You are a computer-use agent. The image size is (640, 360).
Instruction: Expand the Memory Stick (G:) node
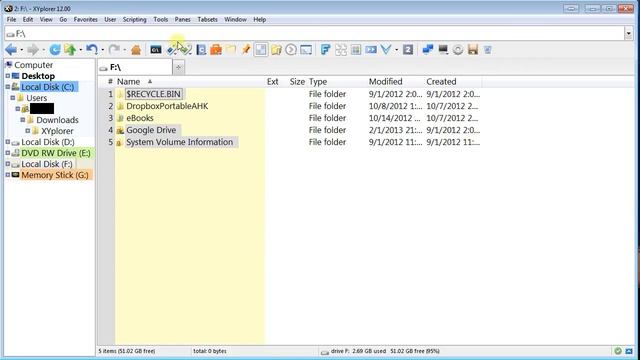8,175
